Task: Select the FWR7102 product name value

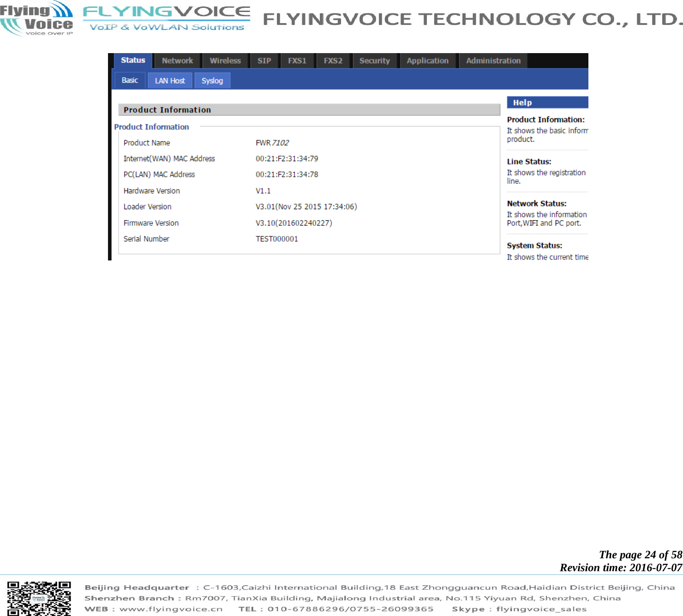Action: (272, 143)
